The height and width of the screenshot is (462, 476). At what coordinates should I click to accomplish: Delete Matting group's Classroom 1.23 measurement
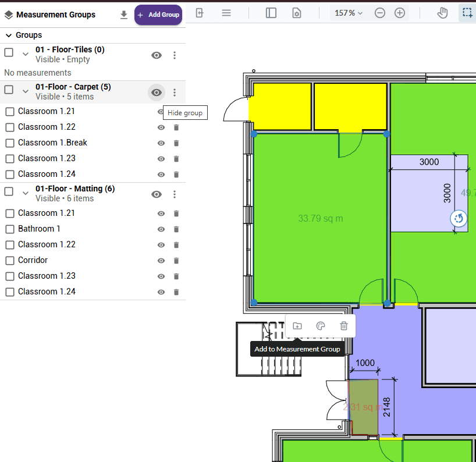pos(176,276)
